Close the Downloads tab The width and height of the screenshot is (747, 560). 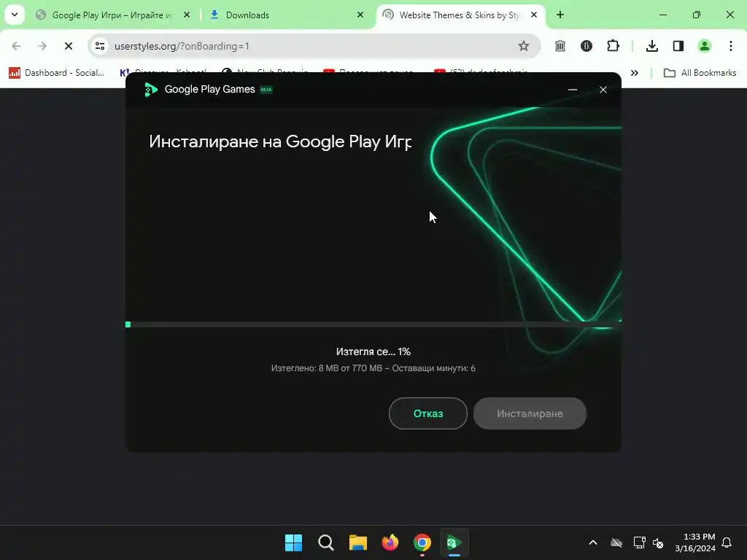360,15
